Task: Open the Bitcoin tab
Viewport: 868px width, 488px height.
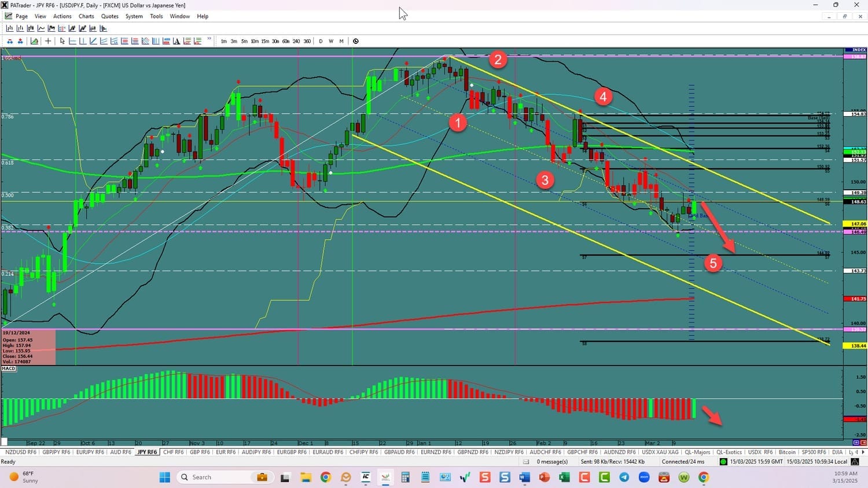Action: click(787, 452)
